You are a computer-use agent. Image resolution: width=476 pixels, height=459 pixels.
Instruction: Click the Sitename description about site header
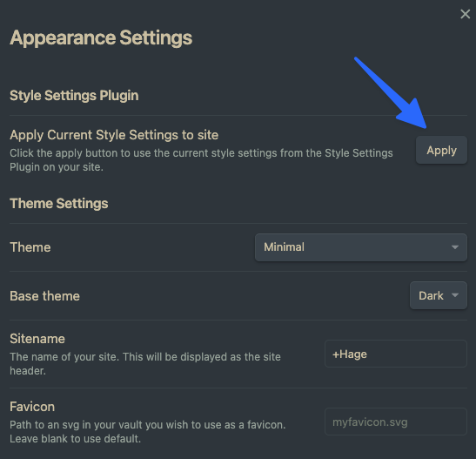(x=145, y=363)
